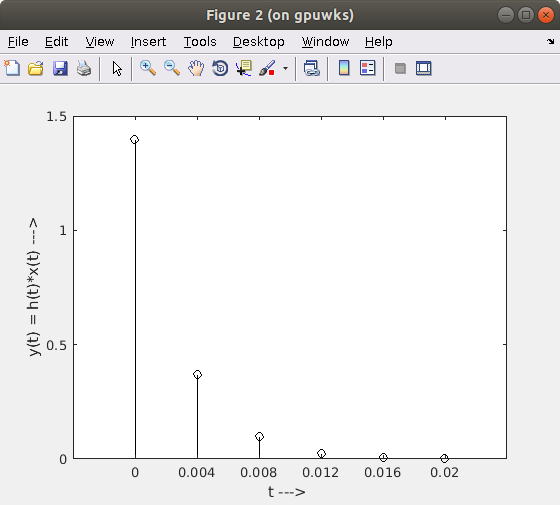Open the Window menu
560x505 pixels.
click(x=325, y=42)
